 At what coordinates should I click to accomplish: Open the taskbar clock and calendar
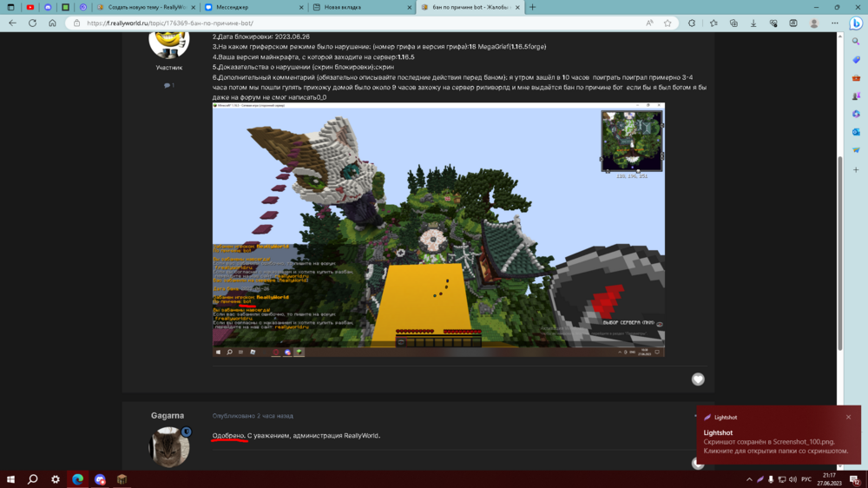coord(829,479)
